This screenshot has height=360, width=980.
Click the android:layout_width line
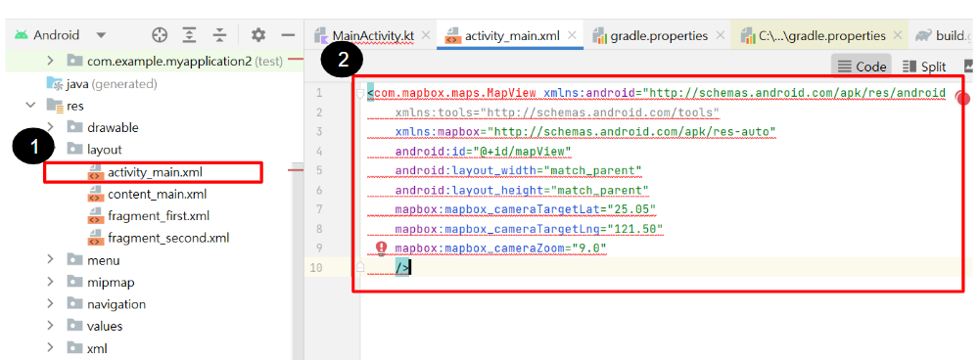pos(518,170)
